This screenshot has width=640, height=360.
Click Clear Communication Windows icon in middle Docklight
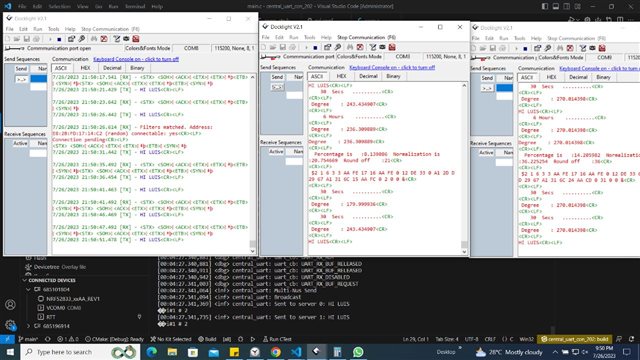coord(360,47)
